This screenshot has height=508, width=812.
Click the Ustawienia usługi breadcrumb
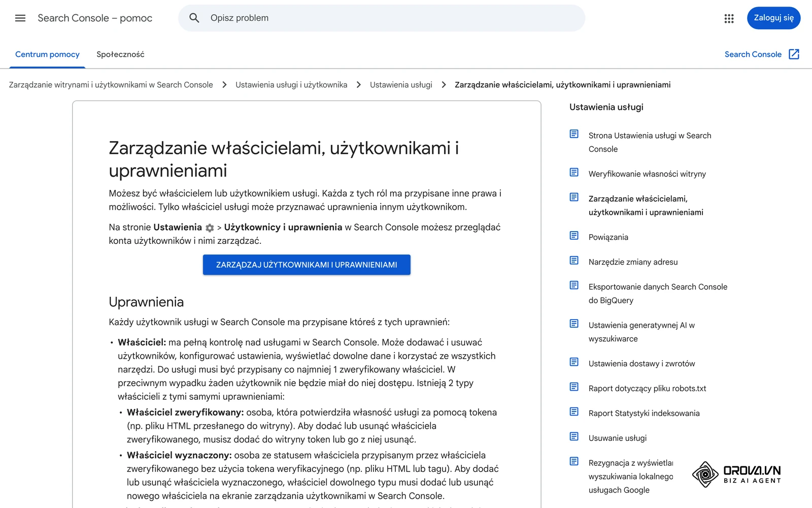(x=401, y=85)
